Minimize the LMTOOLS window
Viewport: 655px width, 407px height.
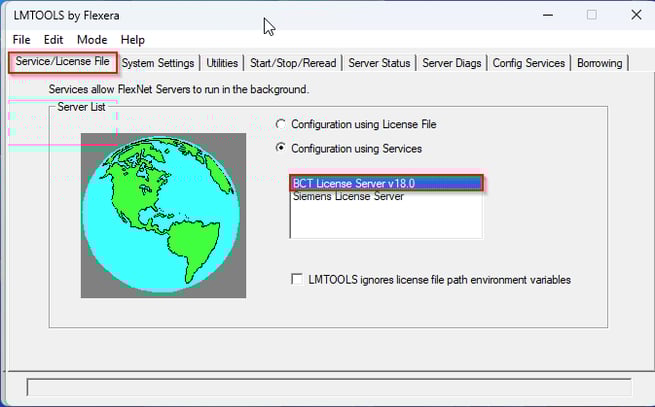[548, 15]
